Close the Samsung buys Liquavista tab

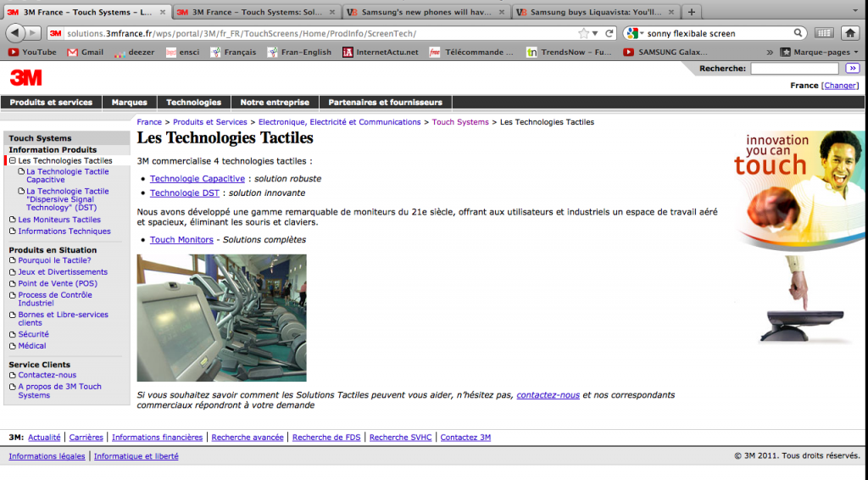[x=671, y=12]
